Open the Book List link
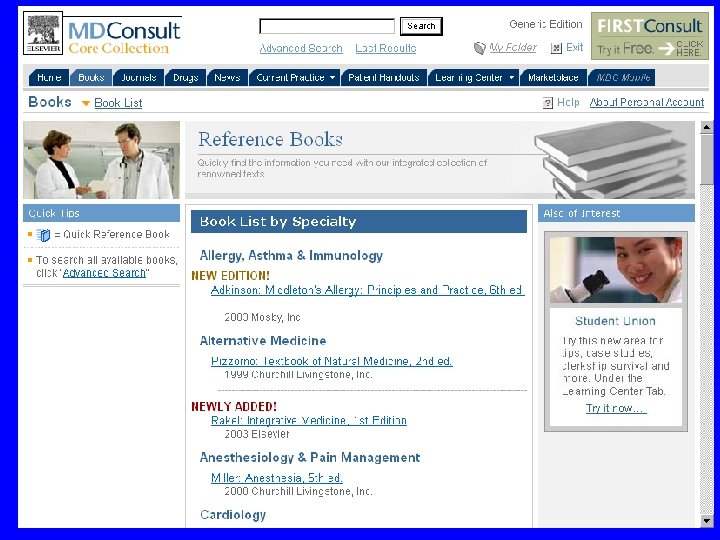The height and width of the screenshot is (540, 720). (118, 103)
